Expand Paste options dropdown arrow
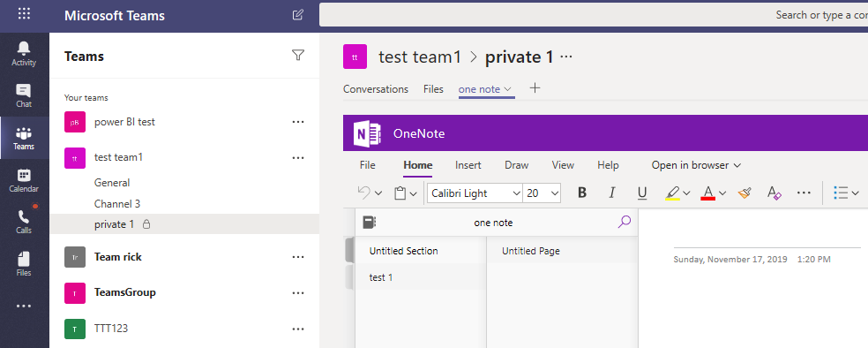868x348 pixels. [414, 193]
